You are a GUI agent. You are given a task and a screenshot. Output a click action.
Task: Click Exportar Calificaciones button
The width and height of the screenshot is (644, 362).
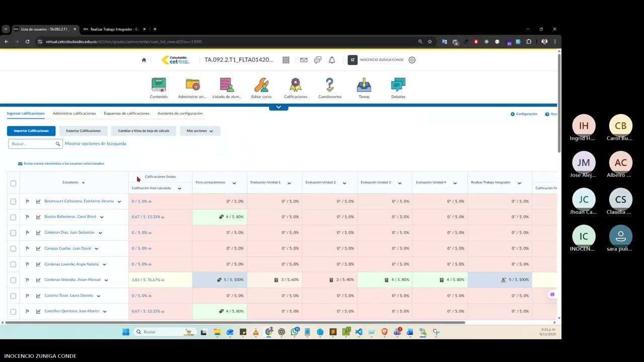click(x=84, y=131)
